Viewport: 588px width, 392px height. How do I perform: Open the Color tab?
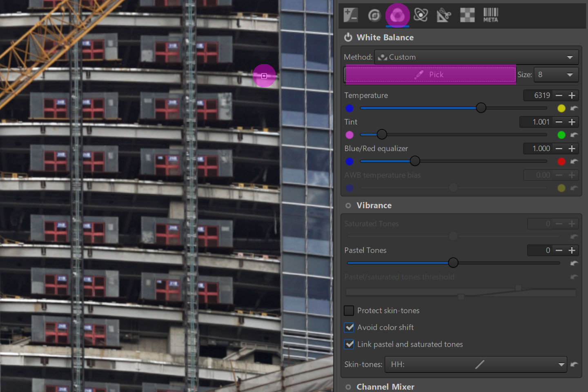tap(397, 15)
